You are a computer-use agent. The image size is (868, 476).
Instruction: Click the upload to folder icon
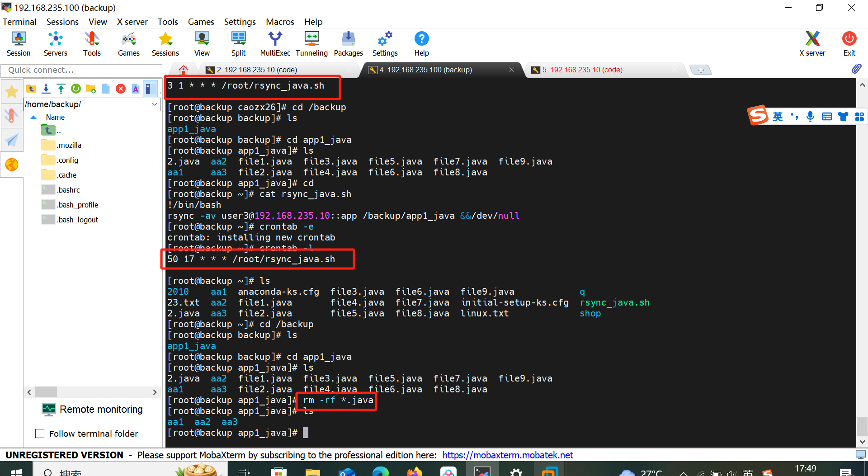[61, 89]
